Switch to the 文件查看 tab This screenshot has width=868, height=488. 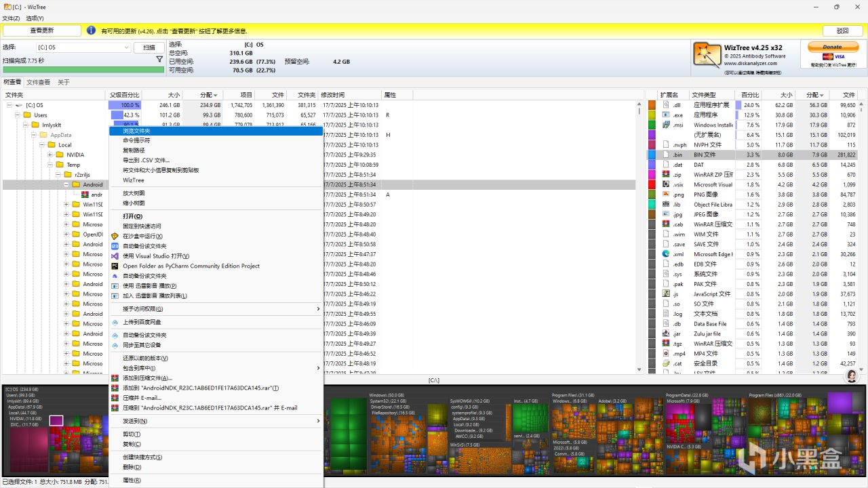[38, 82]
